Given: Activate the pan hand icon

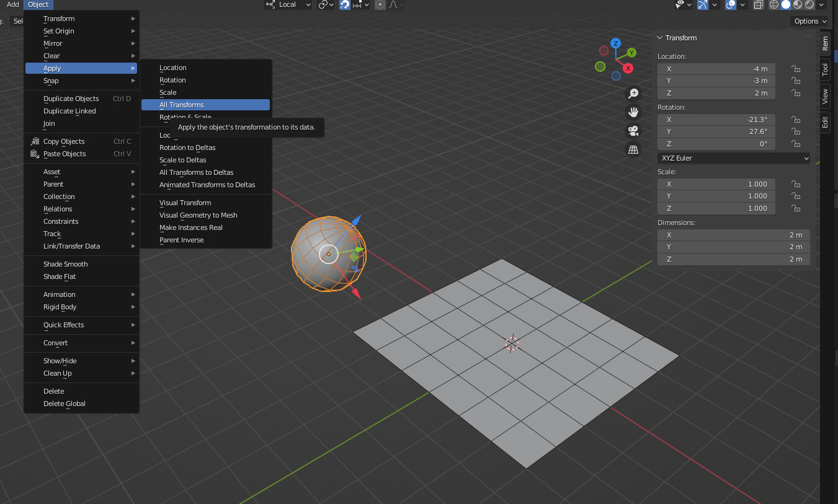Looking at the screenshot, I should pyautogui.click(x=633, y=112).
